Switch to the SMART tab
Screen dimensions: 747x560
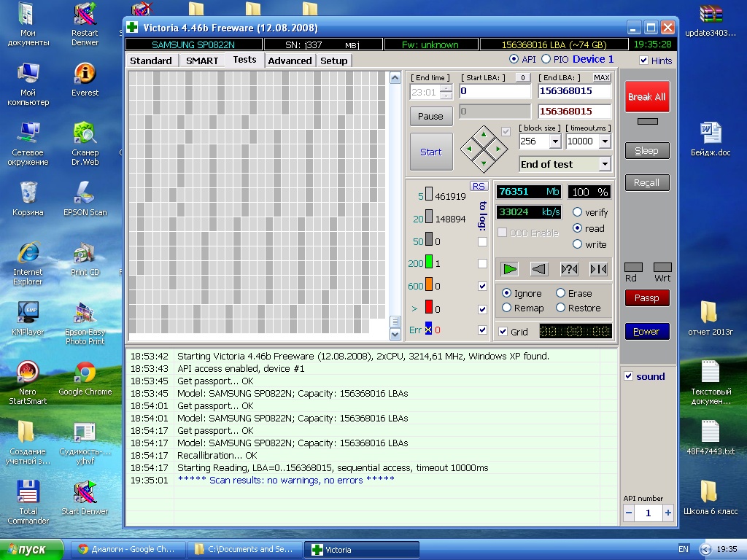click(x=202, y=61)
